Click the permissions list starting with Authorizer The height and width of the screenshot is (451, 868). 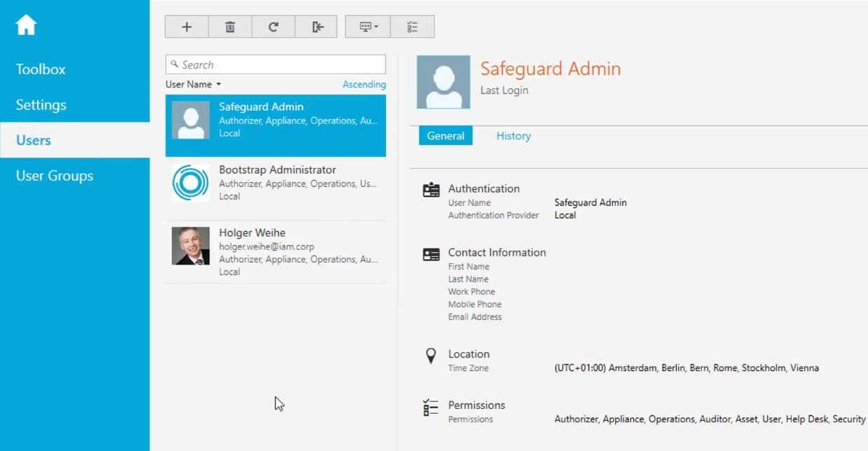(x=710, y=419)
